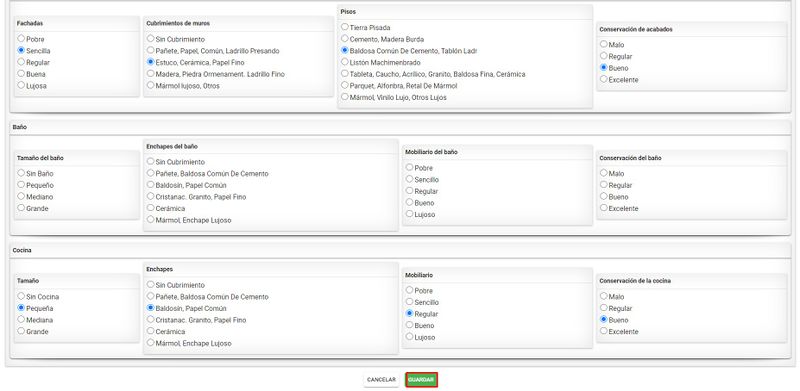Screen dimensions: 800x391
Task: Choose Pañete, Baldosa Común in Cocina Enchapes
Action: 151,296
